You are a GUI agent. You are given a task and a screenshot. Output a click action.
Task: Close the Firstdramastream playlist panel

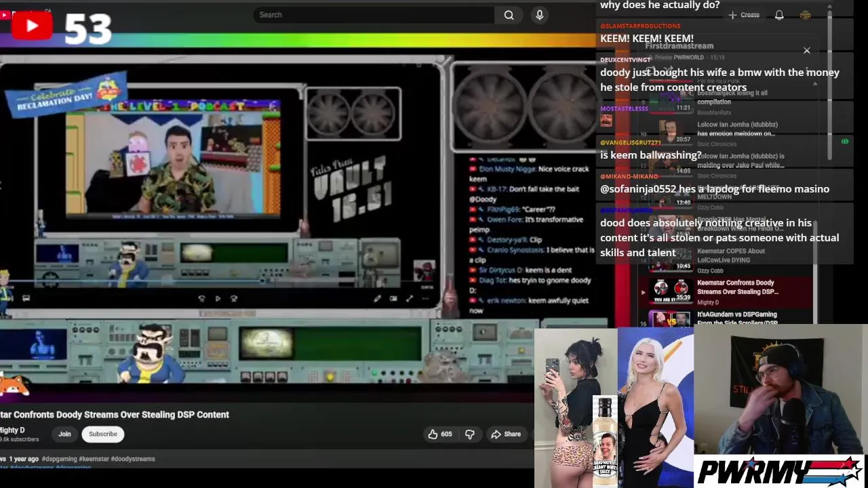pos(807,50)
